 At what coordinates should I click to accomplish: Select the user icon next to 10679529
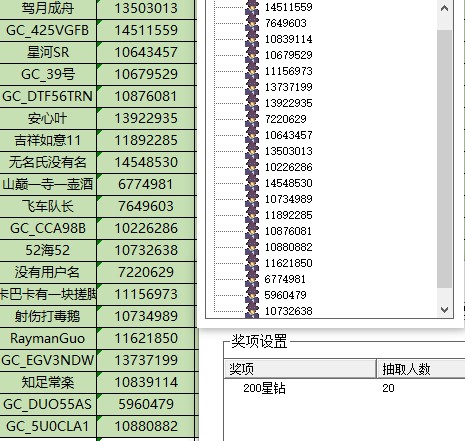pos(252,55)
